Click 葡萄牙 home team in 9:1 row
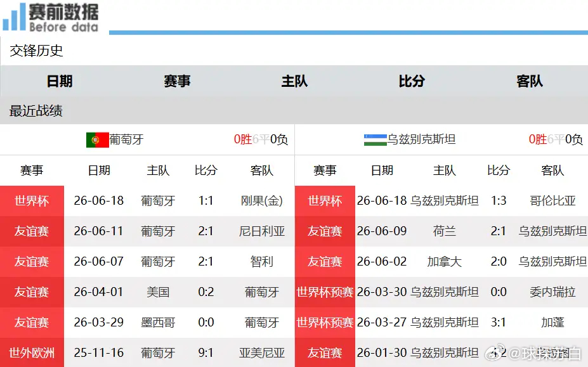The width and height of the screenshot is (588, 367). pos(158,353)
